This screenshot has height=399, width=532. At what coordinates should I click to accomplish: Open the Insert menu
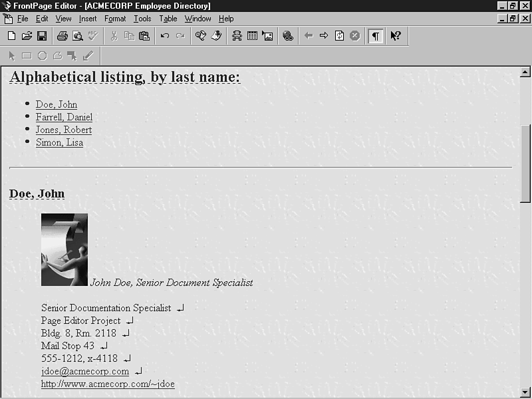(x=87, y=19)
